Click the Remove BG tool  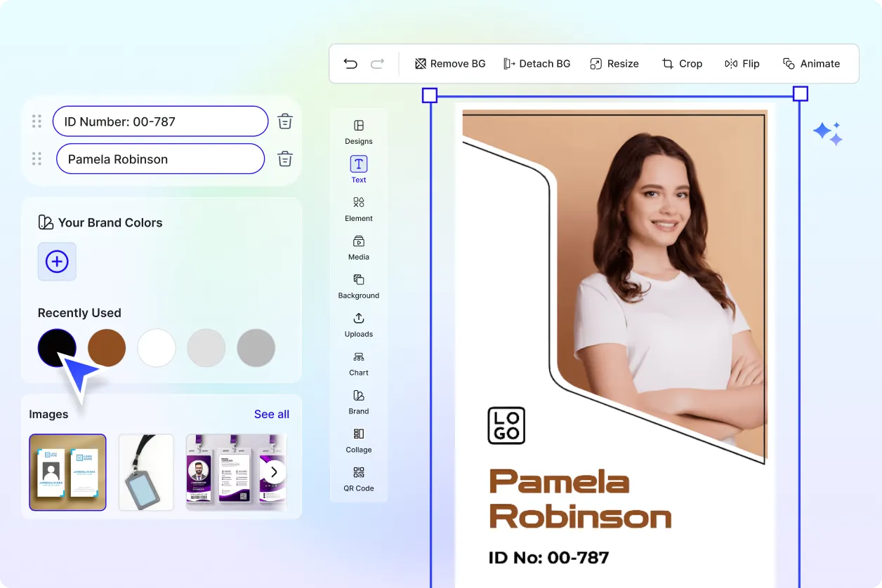point(449,63)
